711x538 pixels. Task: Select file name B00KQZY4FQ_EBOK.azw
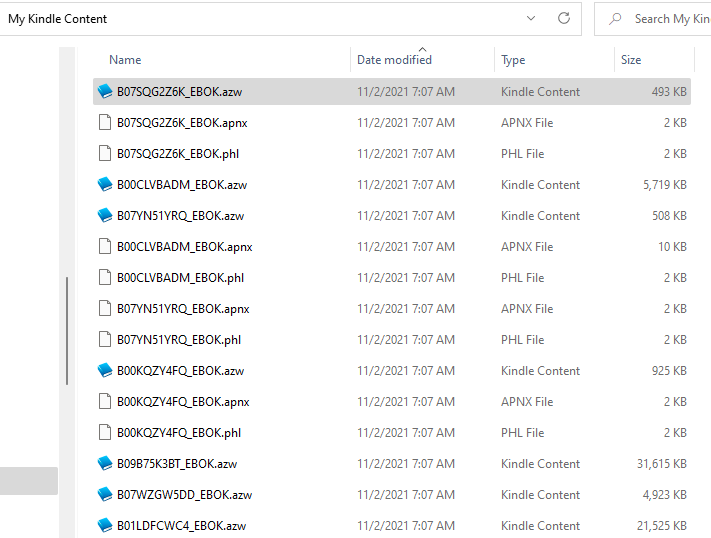pyautogui.click(x=180, y=371)
